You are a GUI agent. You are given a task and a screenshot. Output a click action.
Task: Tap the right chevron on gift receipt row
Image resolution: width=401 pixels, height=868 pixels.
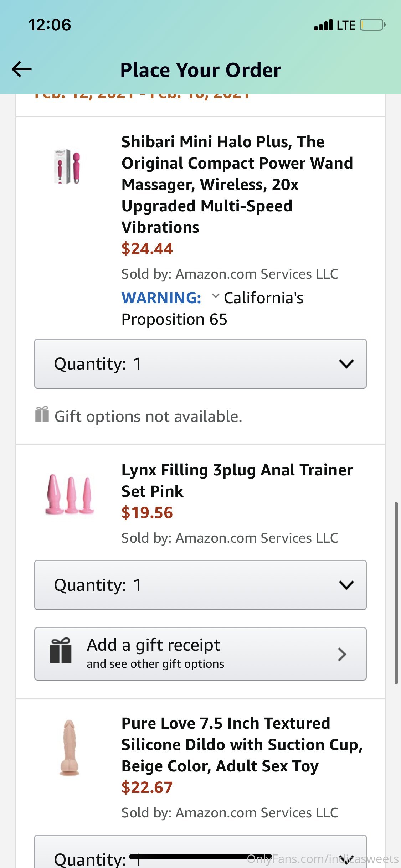click(x=342, y=654)
